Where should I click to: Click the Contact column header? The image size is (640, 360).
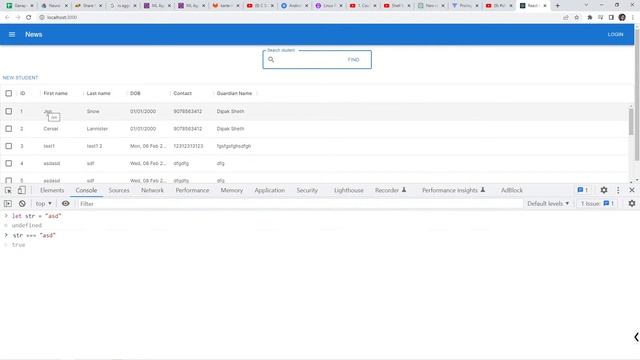(x=182, y=93)
